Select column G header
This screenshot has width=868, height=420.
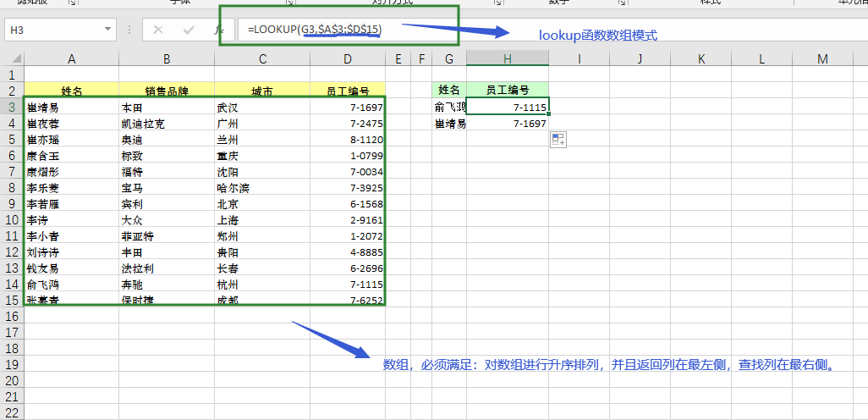point(449,58)
